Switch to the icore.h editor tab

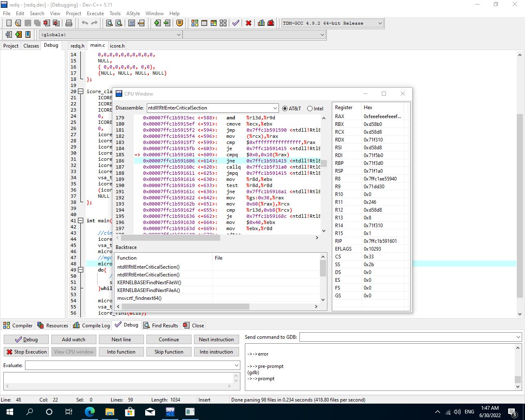pos(117,46)
